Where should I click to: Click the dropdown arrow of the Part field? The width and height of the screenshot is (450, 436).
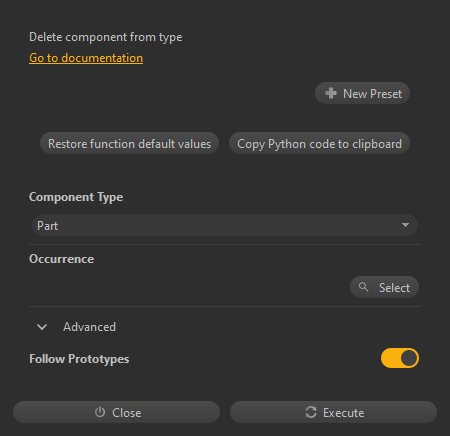pyautogui.click(x=405, y=225)
